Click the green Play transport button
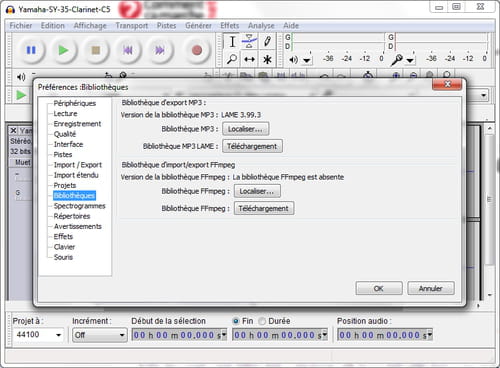The width and height of the screenshot is (500, 368). (63, 50)
